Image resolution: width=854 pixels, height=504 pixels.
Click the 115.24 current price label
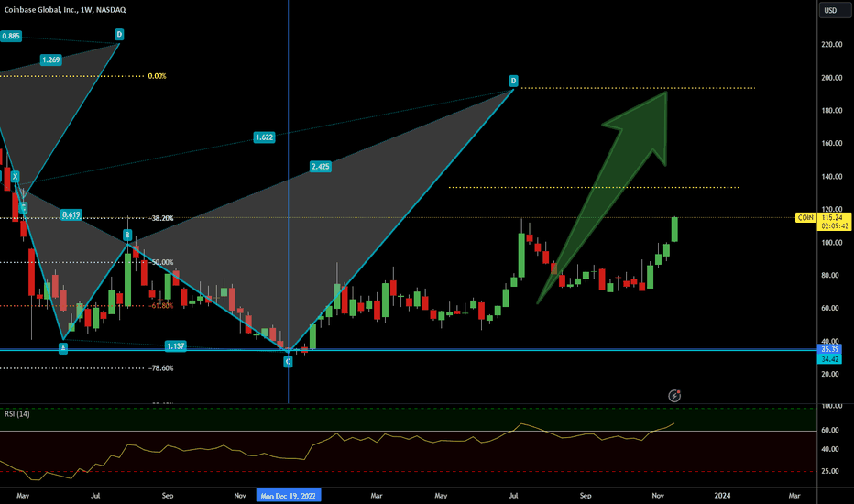point(832,217)
